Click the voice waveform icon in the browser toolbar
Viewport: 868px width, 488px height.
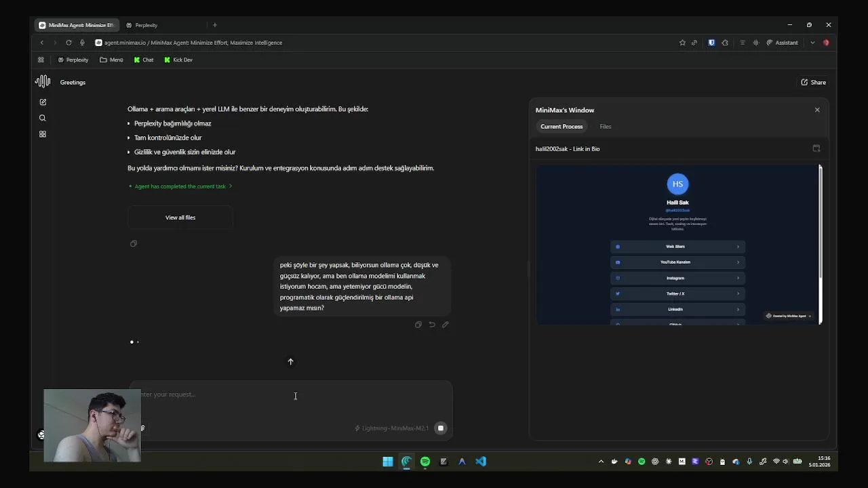coord(756,43)
